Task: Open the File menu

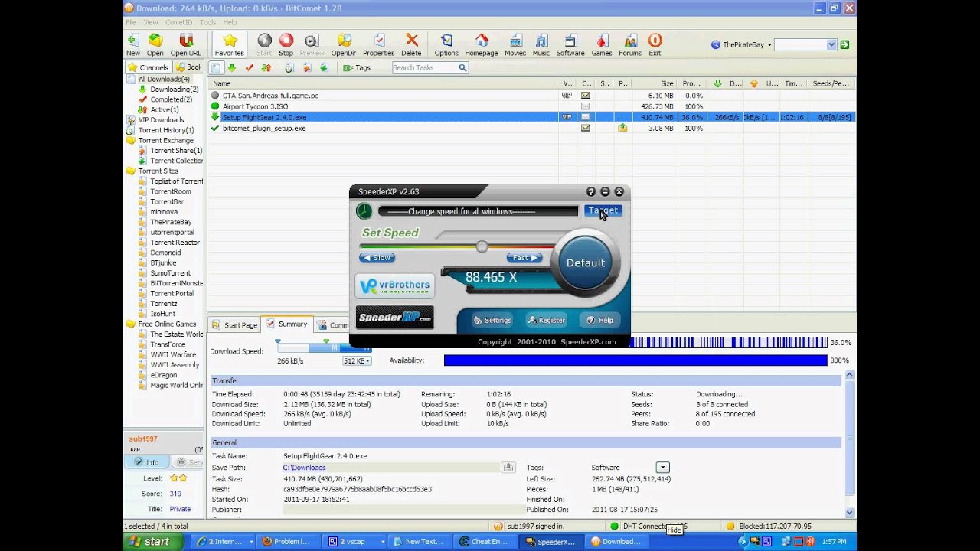Action: 131,22
